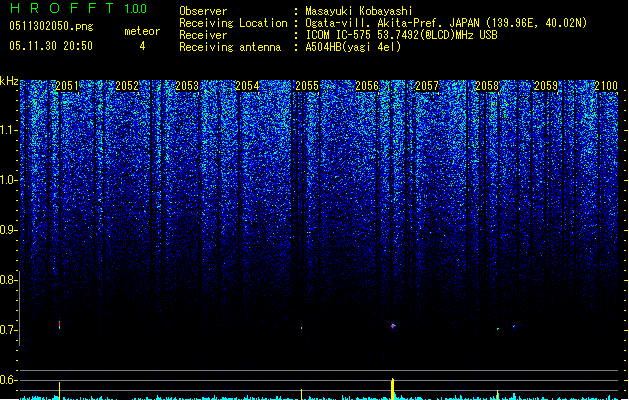Viewport: 629px width, 400px height.
Task: Click the date stamp 05.11.30 20:50
Action: (x=51, y=46)
